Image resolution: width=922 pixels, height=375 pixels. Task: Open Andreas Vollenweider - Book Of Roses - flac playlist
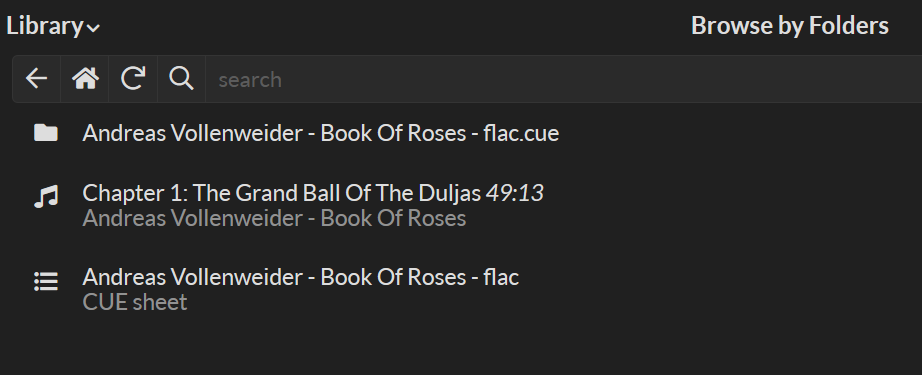pos(300,277)
